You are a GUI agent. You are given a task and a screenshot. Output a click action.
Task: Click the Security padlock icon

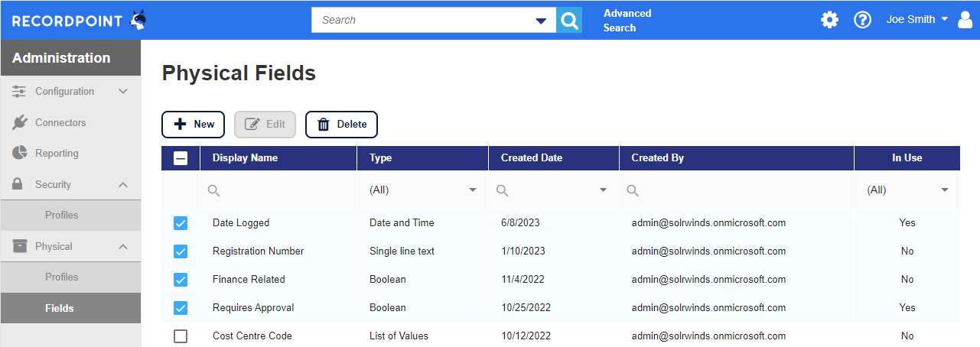coord(18,184)
